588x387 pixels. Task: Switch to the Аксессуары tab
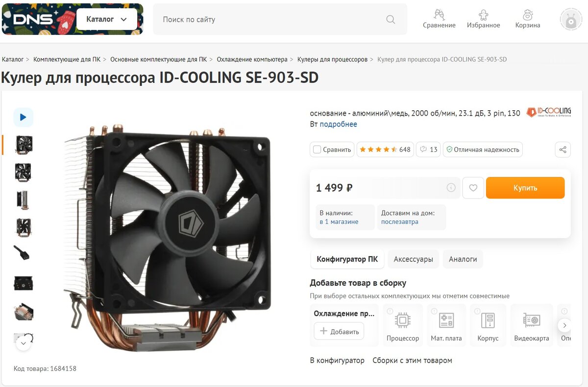point(414,259)
